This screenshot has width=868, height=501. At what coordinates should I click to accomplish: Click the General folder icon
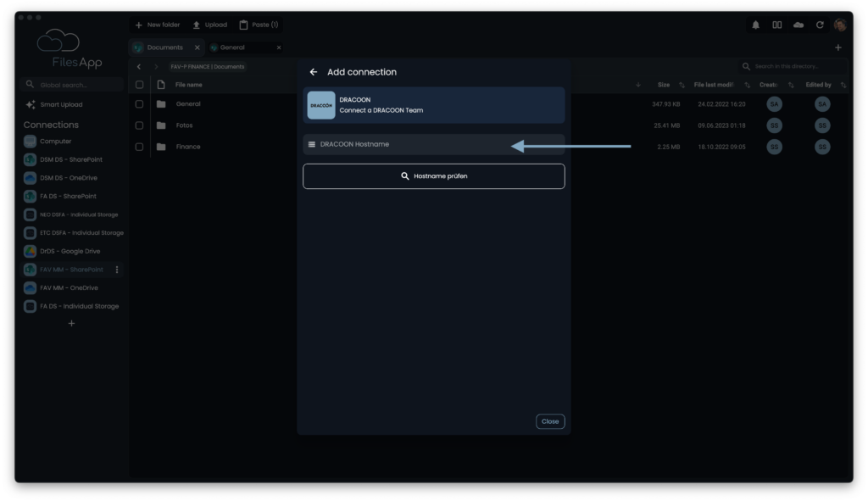tap(161, 104)
